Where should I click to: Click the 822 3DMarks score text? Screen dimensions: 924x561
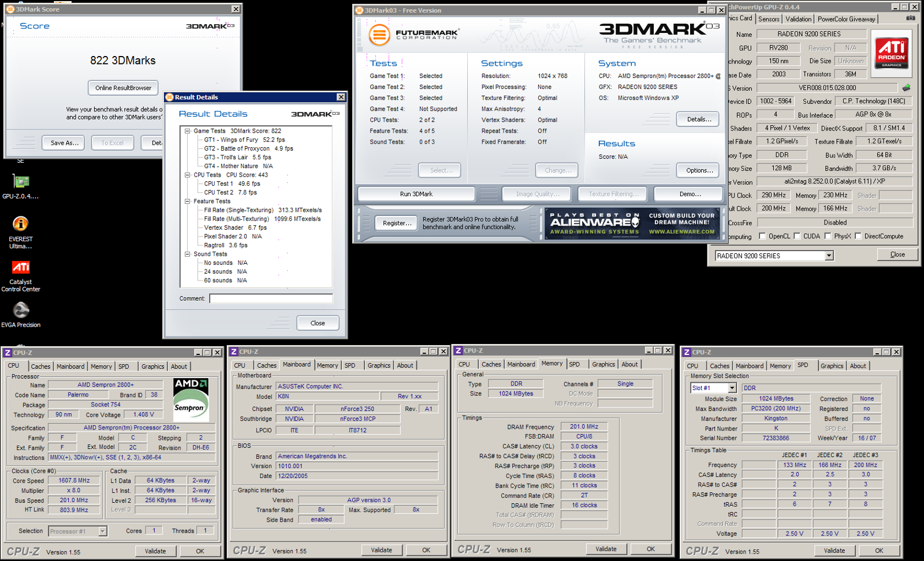[x=123, y=61]
